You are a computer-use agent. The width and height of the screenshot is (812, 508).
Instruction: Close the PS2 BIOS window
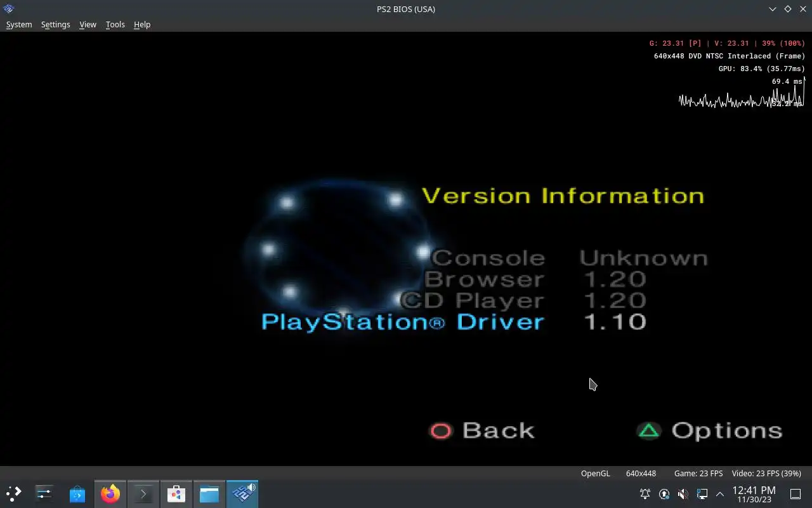point(802,9)
